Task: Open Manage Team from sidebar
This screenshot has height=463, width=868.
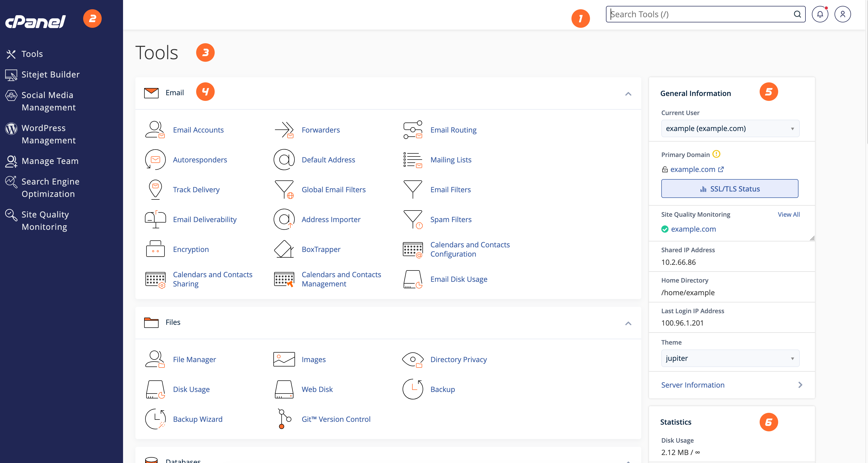Action: click(50, 161)
